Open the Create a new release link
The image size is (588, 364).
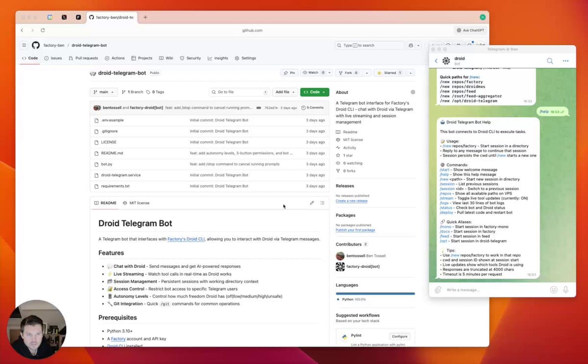[x=352, y=200]
